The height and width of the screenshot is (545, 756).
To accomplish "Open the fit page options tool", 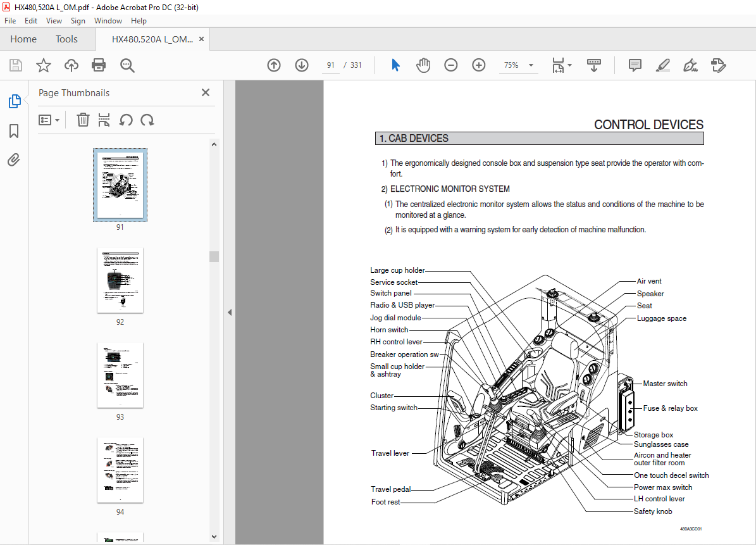I will pyautogui.click(x=558, y=65).
